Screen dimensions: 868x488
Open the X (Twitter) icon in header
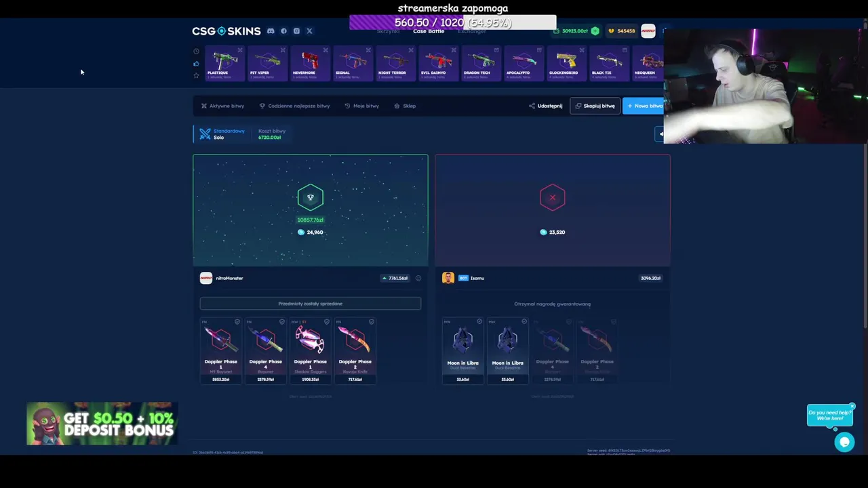tap(309, 31)
